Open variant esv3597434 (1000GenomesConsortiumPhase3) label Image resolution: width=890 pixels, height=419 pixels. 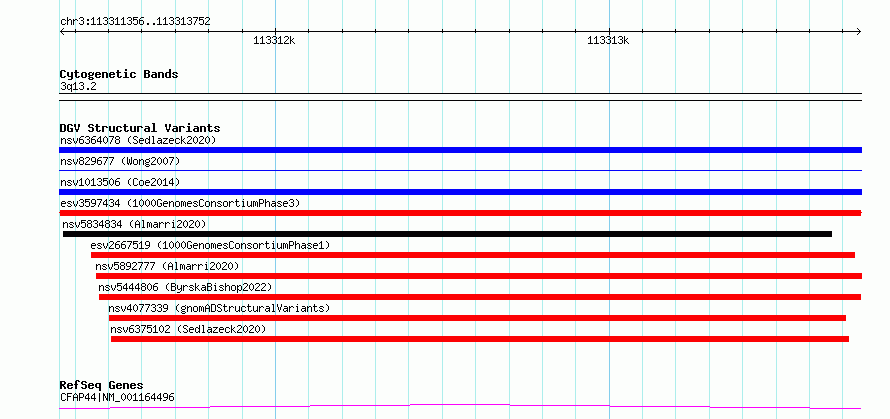(180, 203)
